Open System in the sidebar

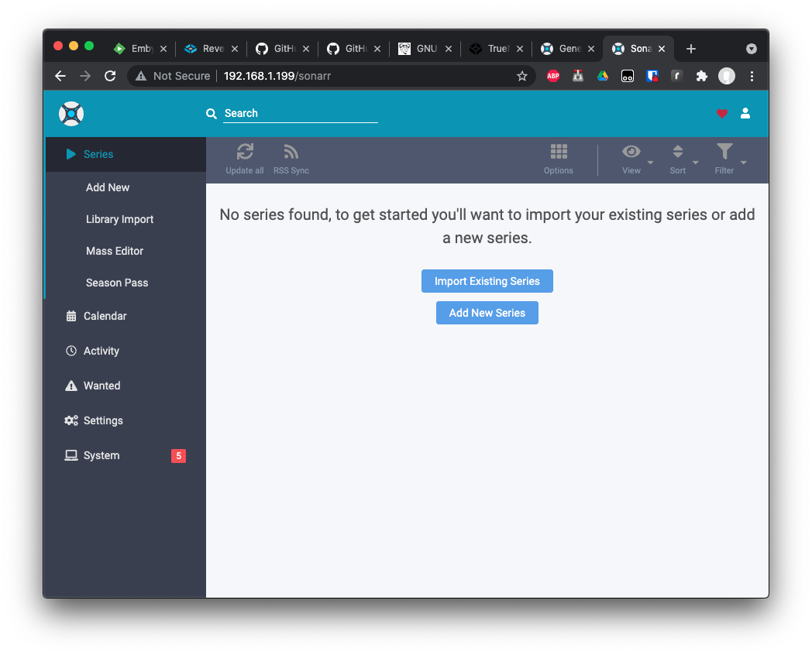(126, 455)
